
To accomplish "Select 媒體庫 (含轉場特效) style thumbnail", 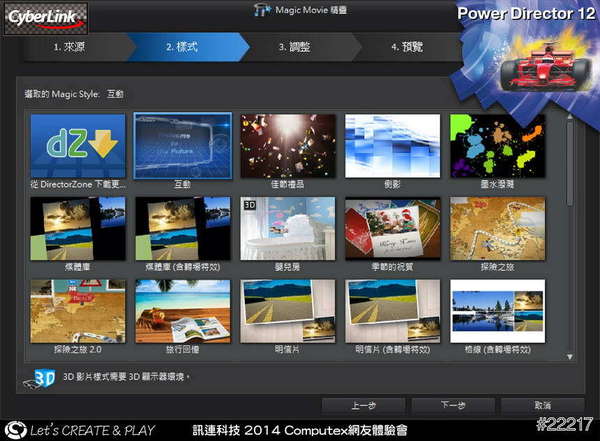I will click(x=183, y=229).
